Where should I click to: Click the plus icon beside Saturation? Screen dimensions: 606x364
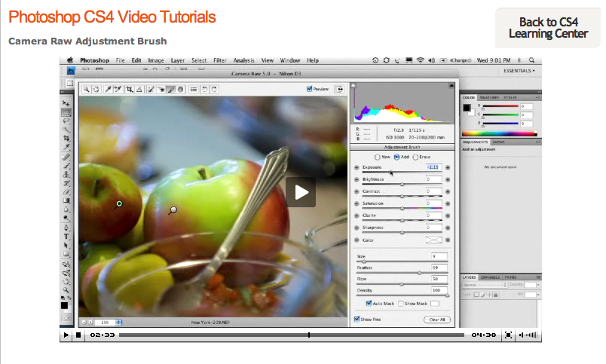448,203
